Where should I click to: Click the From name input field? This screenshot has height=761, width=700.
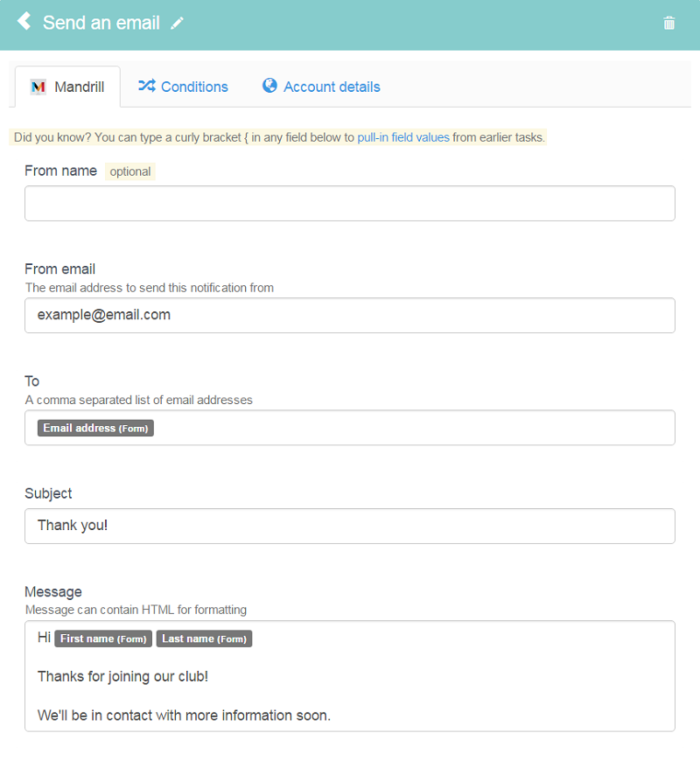tap(349, 203)
